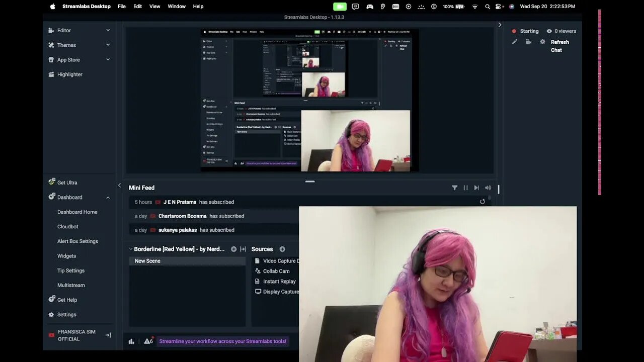Image resolution: width=644 pixels, height=362 pixels.
Task: Add a new scene with plus icon
Action: (233, 249)
